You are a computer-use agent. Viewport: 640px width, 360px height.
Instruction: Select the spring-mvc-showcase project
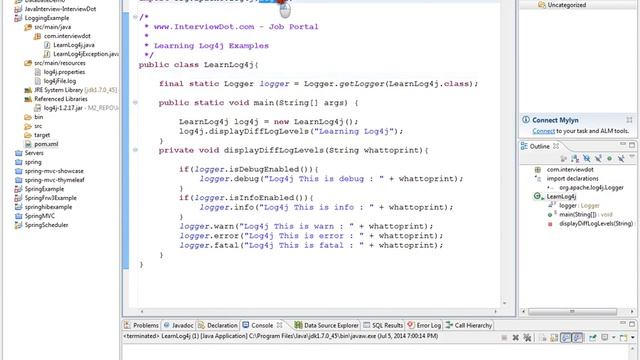54,171
